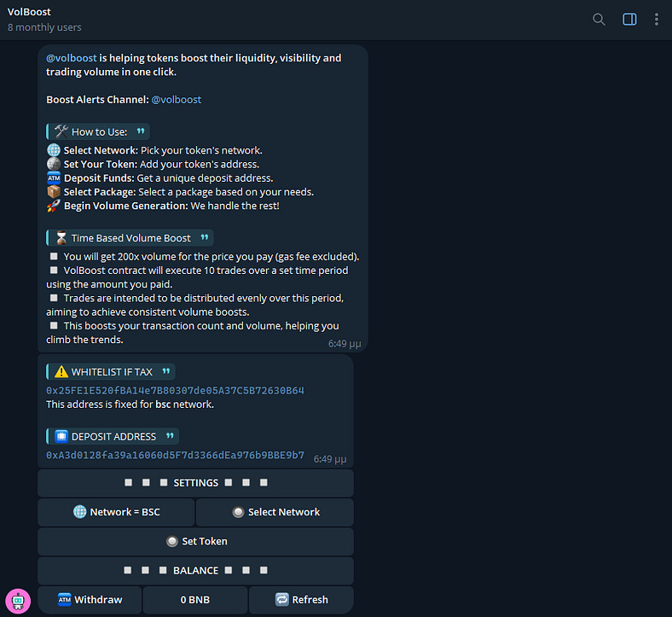Open search in the VolBoost chat
The image size is (672, 617).
pyautogui.click(x=599, y=20)
